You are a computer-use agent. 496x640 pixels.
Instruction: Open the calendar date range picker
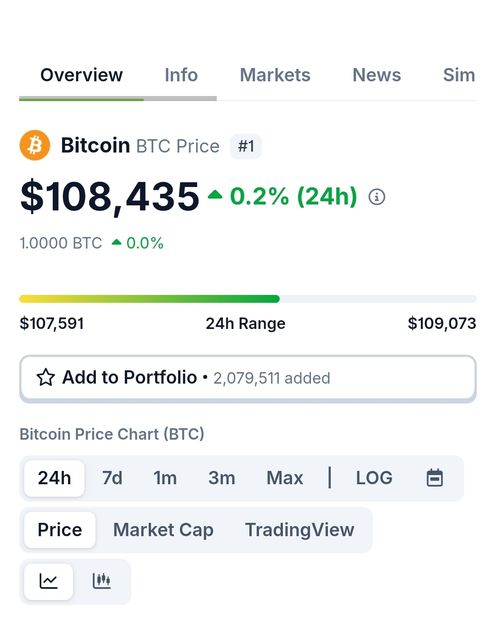[434, 478]
